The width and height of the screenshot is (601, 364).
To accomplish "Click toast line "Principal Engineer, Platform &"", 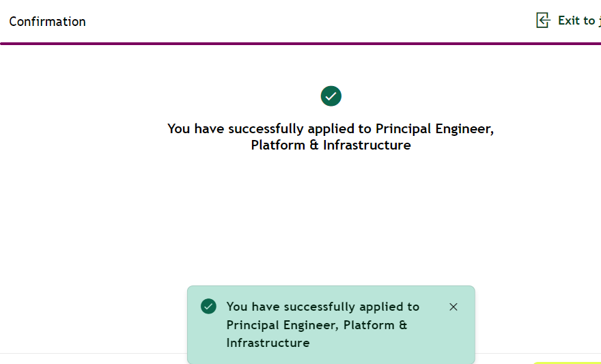I will pos(316,325).
